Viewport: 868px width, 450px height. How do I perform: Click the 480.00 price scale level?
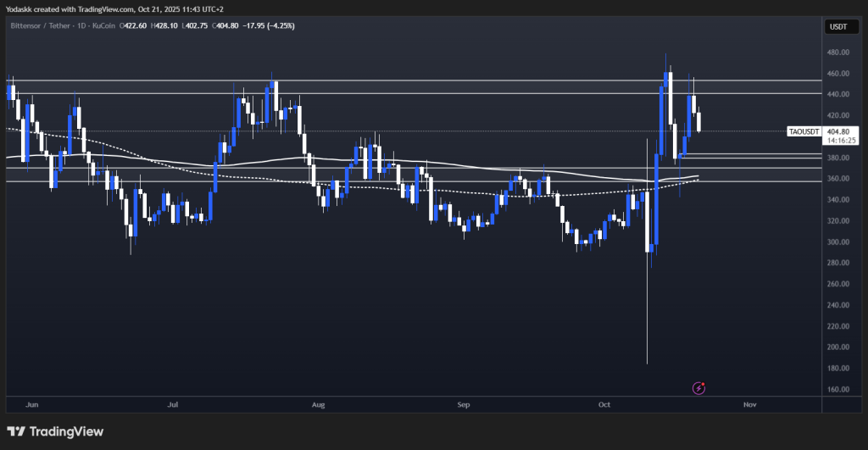coord(838,52)
